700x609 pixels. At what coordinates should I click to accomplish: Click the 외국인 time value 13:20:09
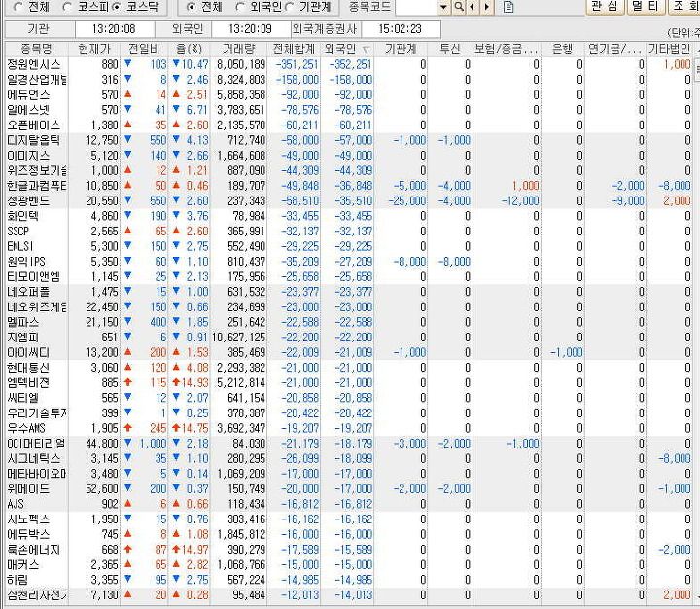pos(251,29)
